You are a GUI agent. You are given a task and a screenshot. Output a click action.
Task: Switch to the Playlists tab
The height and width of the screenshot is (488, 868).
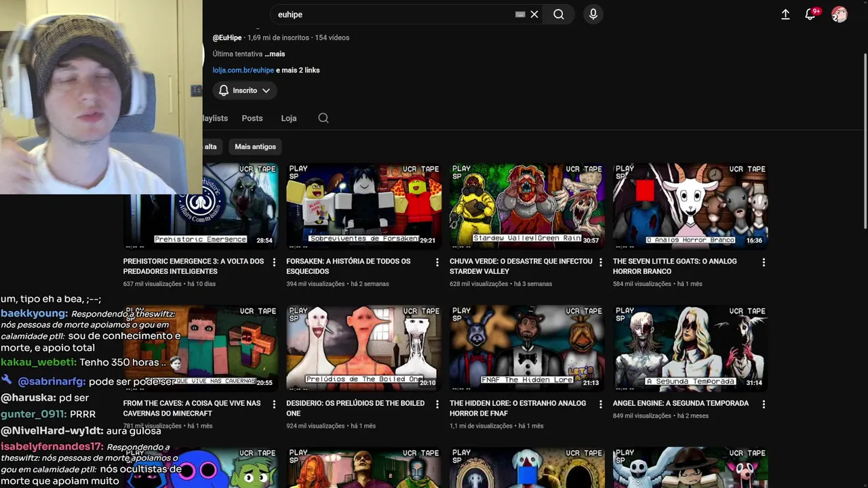[216, 118]
